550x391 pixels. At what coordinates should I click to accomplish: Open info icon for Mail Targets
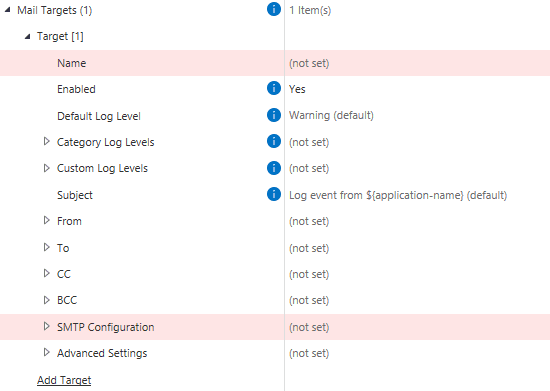pos(274,9)
